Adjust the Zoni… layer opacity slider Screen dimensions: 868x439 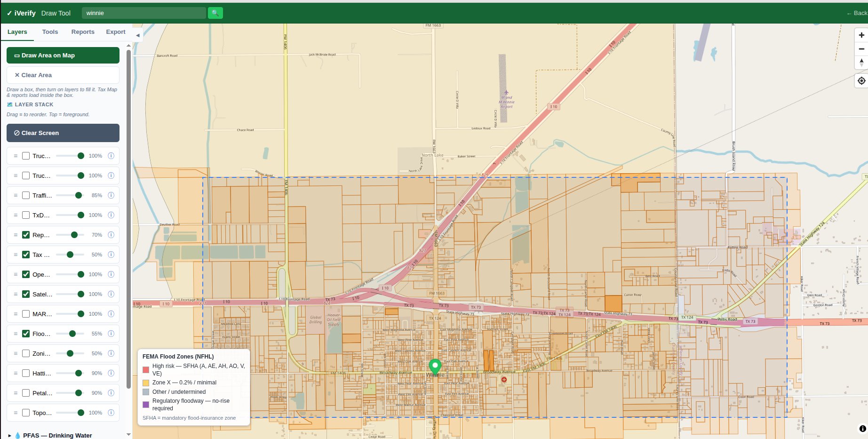point(70,353)
